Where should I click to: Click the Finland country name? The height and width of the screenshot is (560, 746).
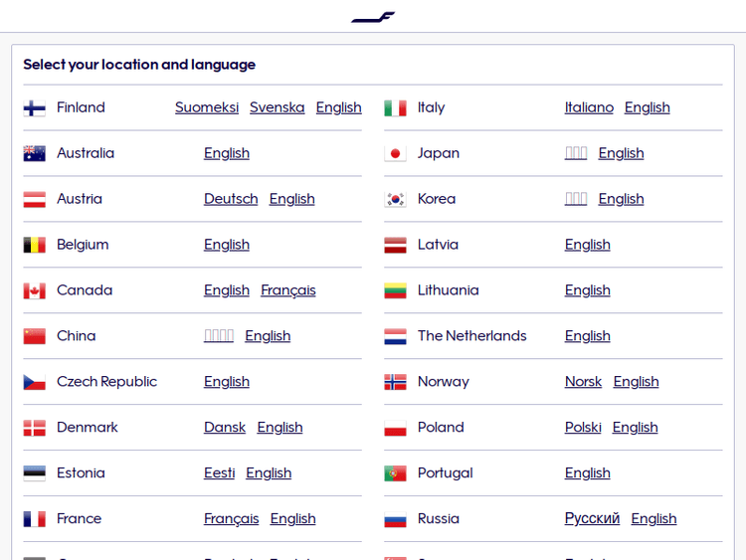coord(81,107)
